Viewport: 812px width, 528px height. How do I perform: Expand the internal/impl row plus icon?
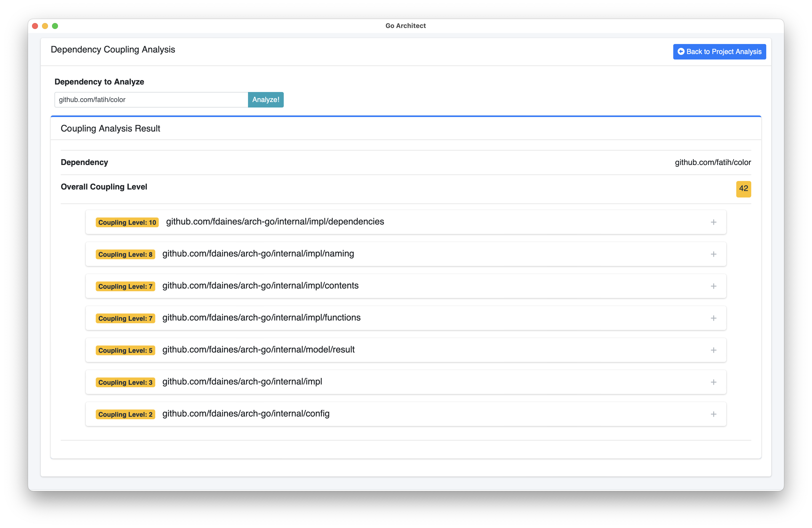pos(713,382)
